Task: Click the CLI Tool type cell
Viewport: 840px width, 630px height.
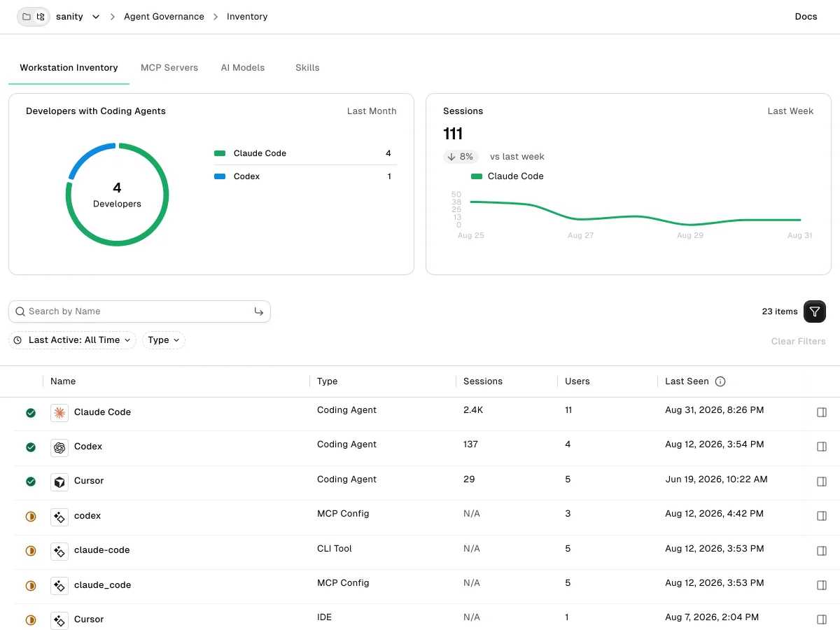Action: pyautogui.click(x=335, y=549)
